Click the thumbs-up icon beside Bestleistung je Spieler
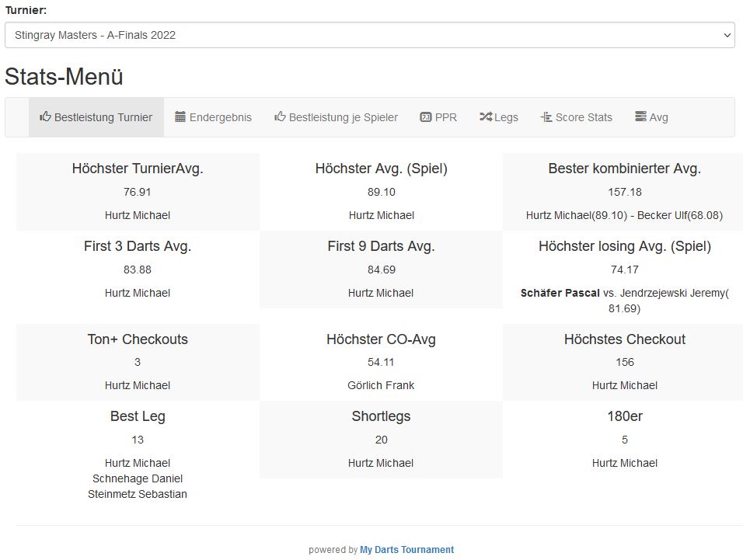743x560 pixels. click(x=280, y=117)
